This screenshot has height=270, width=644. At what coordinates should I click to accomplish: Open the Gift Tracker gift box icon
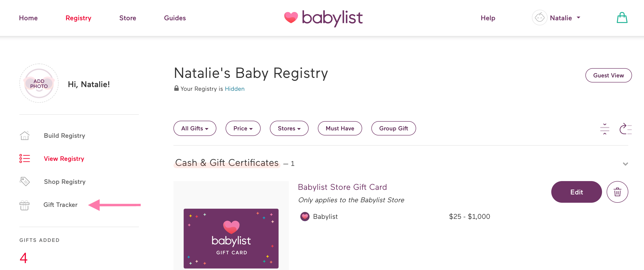click(24, 205)
